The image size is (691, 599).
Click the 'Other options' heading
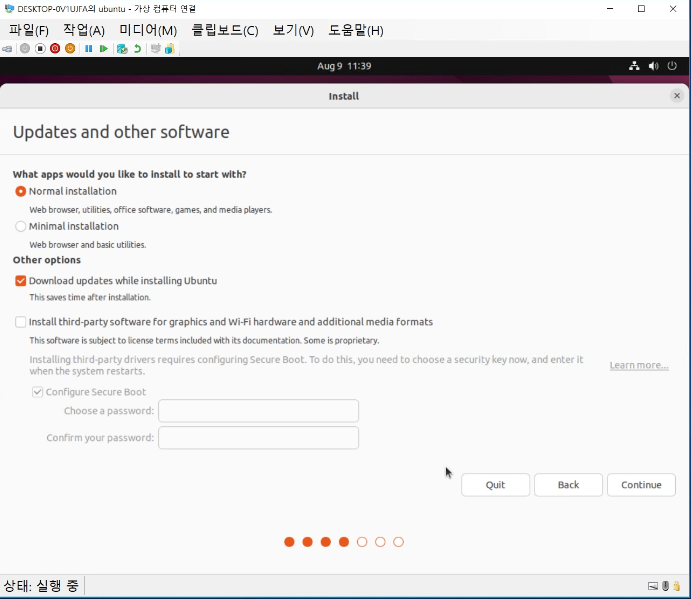tap(47, 260)
